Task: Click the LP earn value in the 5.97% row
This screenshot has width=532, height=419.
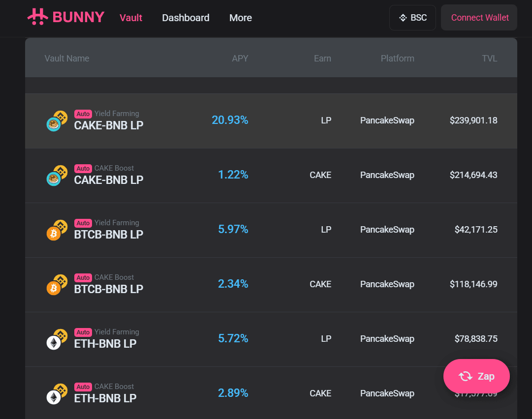Action: (x=326, y=230)
